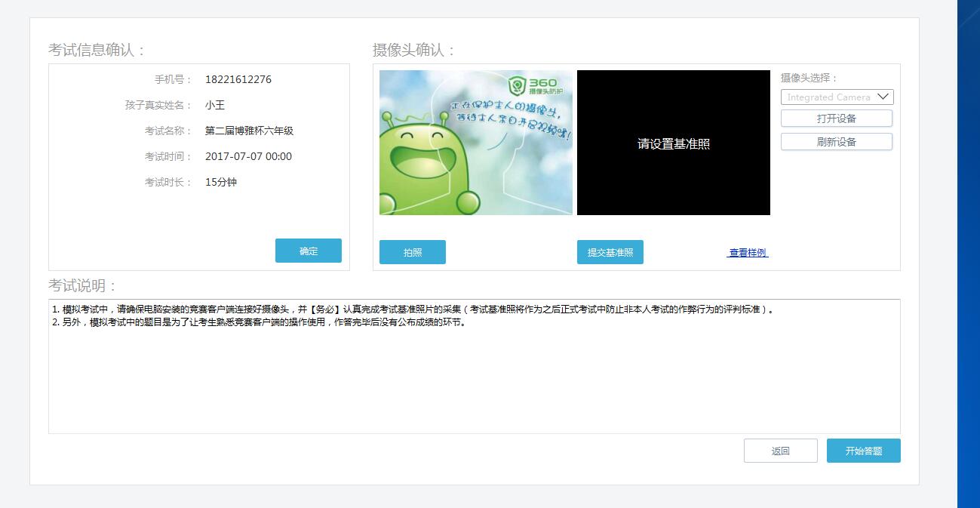Click the 考试说明 heading
Screen dimensions: 980x508
pyautogui.click(x=83, y=286)
